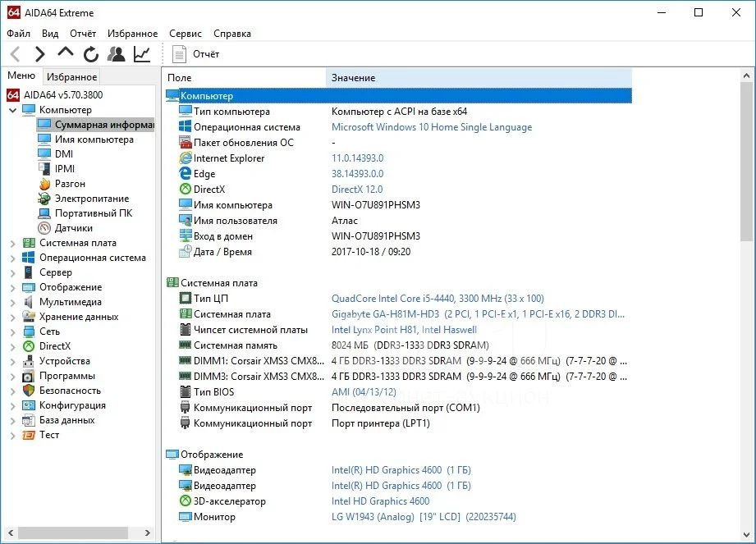Expand the Системная плата tree node

[13, 244]
